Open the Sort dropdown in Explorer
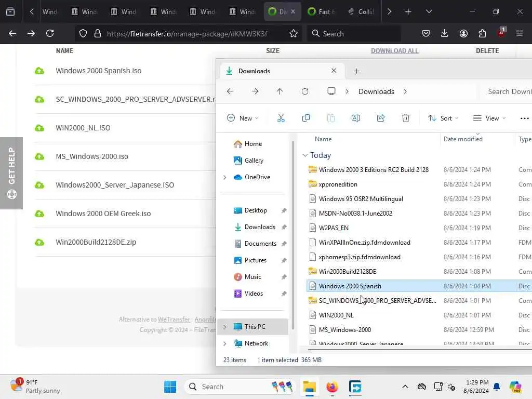 pyautogui.click(x=443, y=118)
